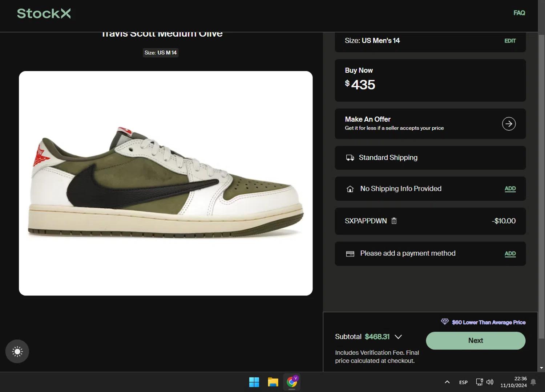Add shipping info via ADD link
This screenshot has width=545, height=392.
pos(510,189)
